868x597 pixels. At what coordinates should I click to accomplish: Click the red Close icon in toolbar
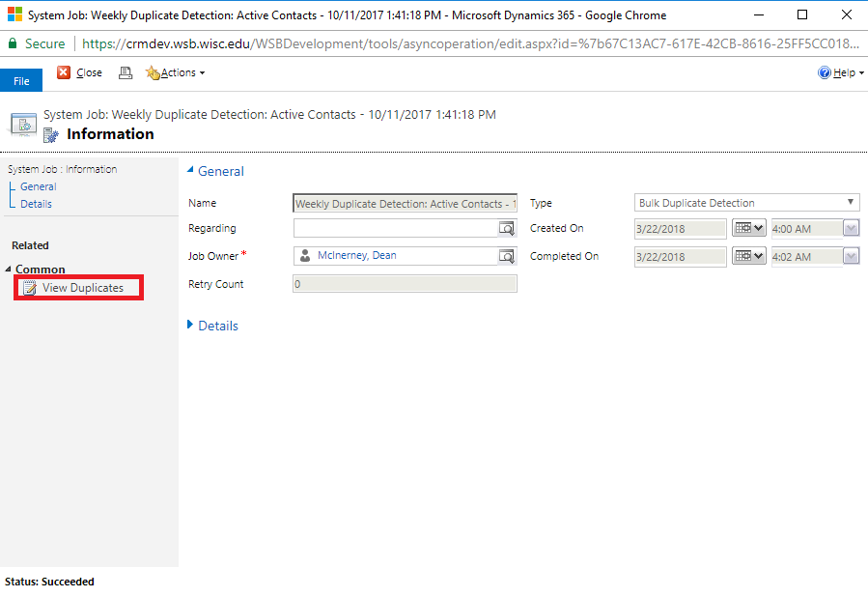pos(64,72)
